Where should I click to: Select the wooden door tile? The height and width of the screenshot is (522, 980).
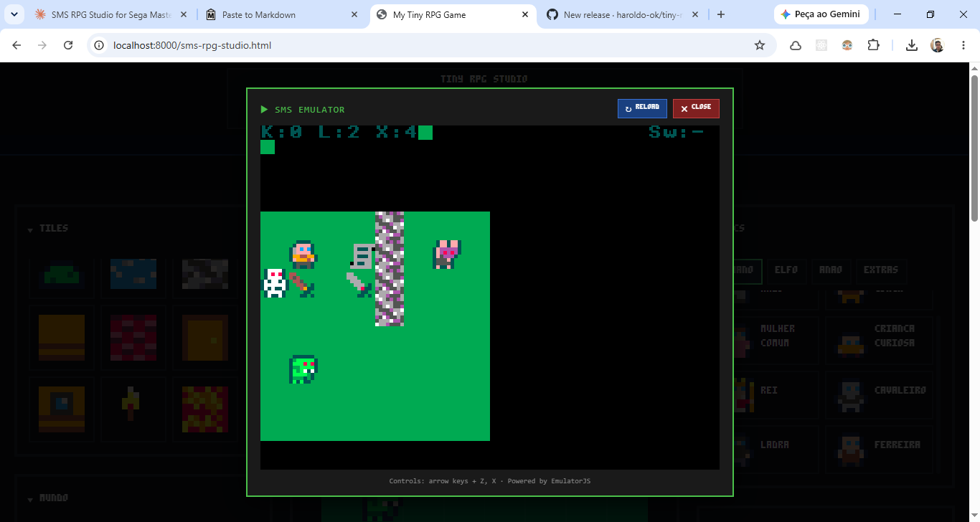coord(205,337)
